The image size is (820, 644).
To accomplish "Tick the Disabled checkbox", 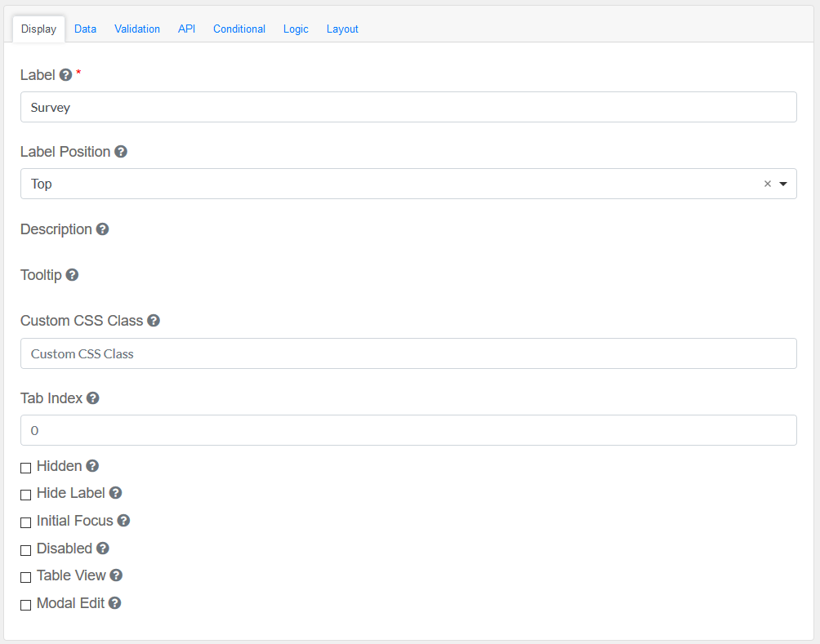I will pos(26,550).
